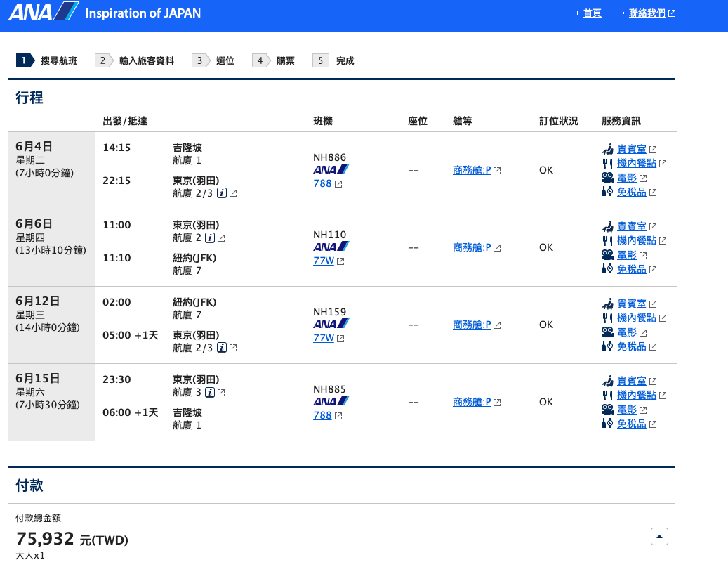Image resolution: width=728 pixels, height=567 pixels.
Task: Open aircraft 77W link for NH110
Action: 324,261
